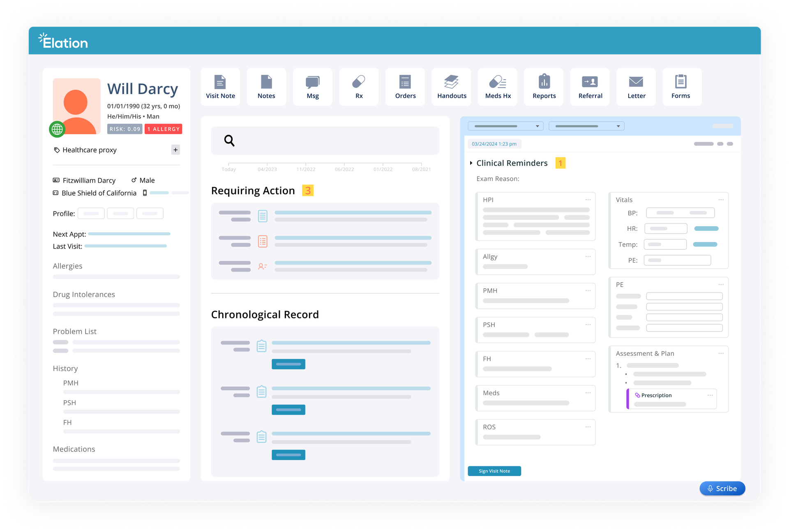
Task: Click the Letter envelope icon
Action: click(x=636, y=82)
